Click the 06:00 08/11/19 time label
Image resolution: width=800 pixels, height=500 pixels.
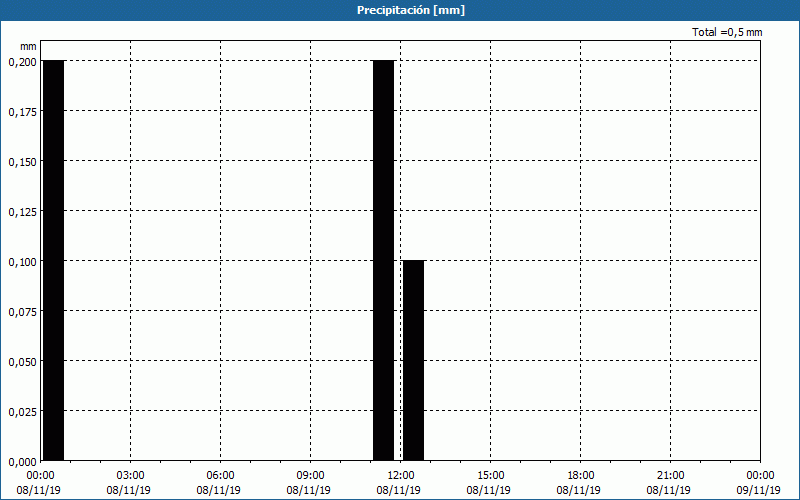[218, 483]
